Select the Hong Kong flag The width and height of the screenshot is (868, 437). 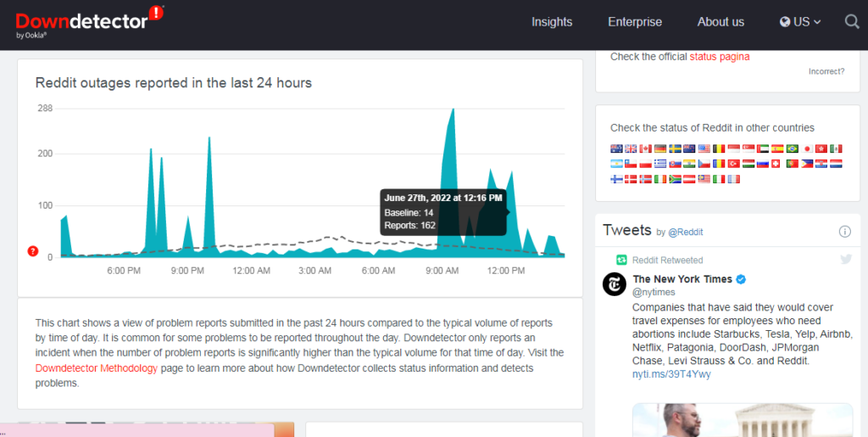[821, 148]
